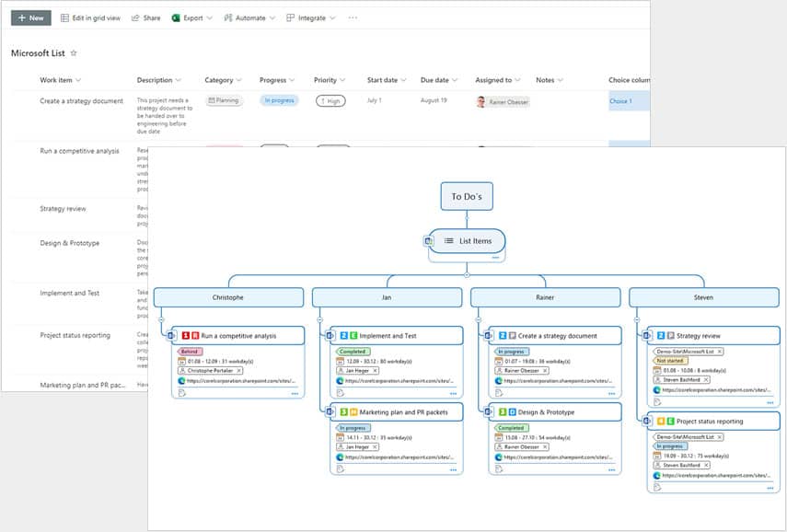This screenshot has height=532, width=787.
Task: Open the toolbar's more options ellipsis
Action: (353, 17)
